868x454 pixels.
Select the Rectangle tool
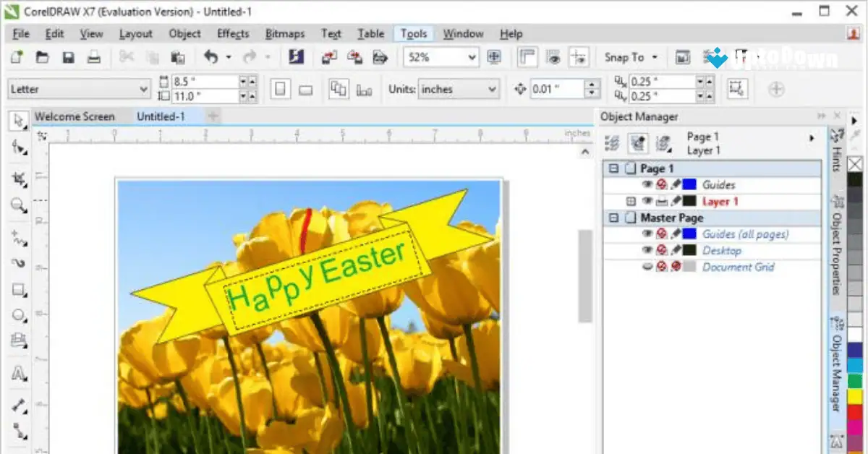(x=18, y=289)
